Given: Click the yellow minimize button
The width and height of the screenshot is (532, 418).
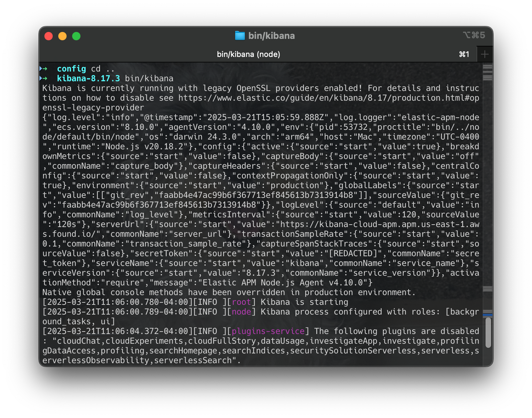Looking at the screenshot, I should (62, 36).
